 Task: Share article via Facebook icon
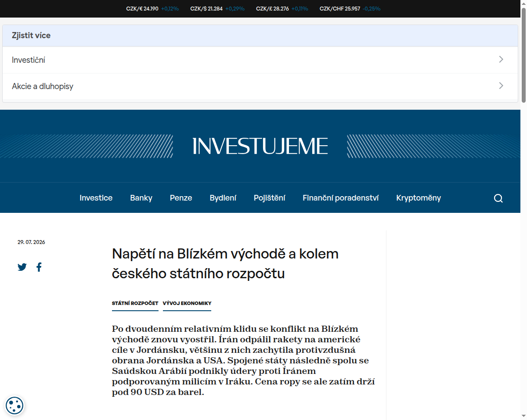click(39, 267)
